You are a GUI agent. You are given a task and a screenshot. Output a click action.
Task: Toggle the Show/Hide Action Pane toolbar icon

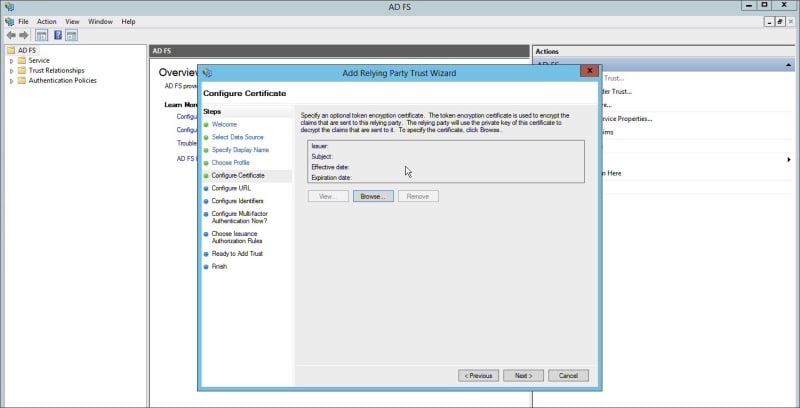click(x=71, y=35)
